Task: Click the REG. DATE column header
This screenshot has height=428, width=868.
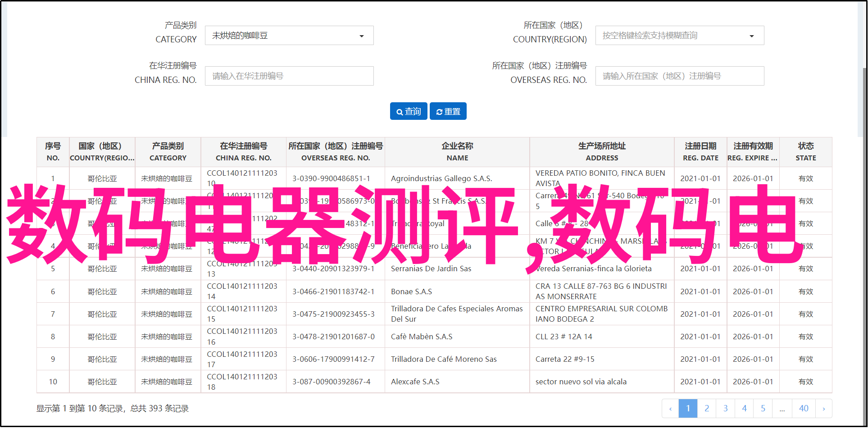Action: point(700,152)
